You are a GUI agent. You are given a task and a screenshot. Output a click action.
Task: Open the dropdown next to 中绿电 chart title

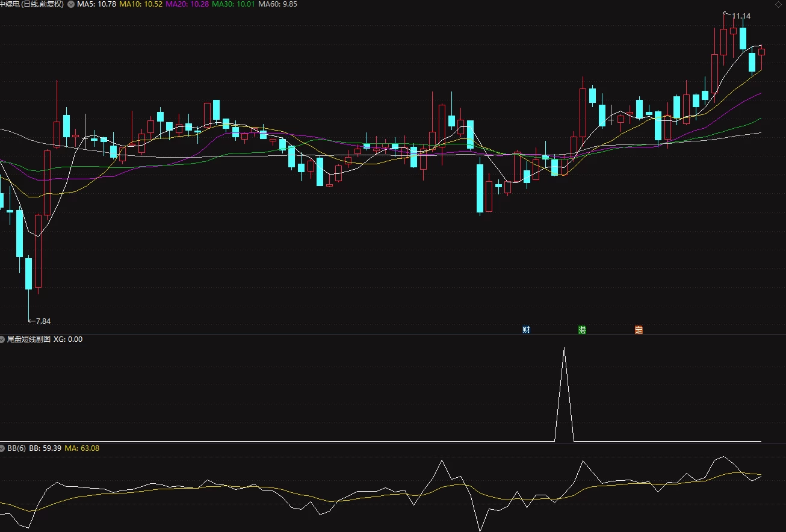pyautogui.click(x=72, y=4)
